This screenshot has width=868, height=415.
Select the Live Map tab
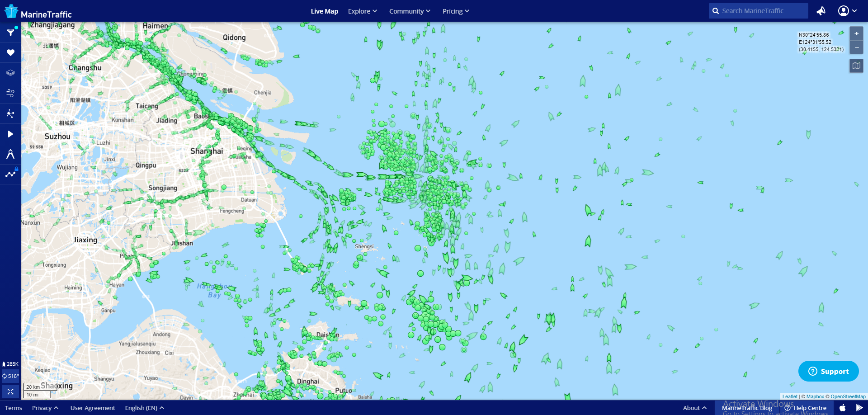coord(324,11)
